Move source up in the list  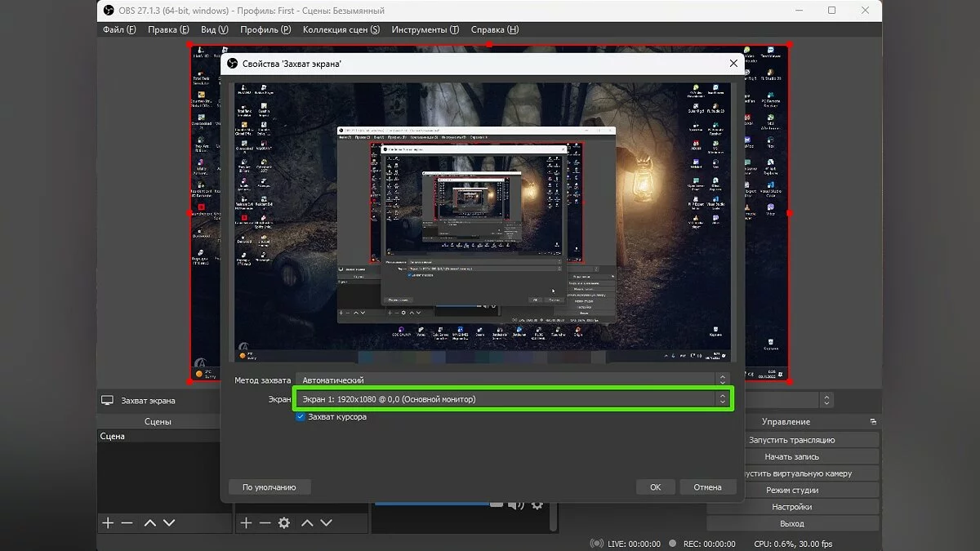(307, 522)
